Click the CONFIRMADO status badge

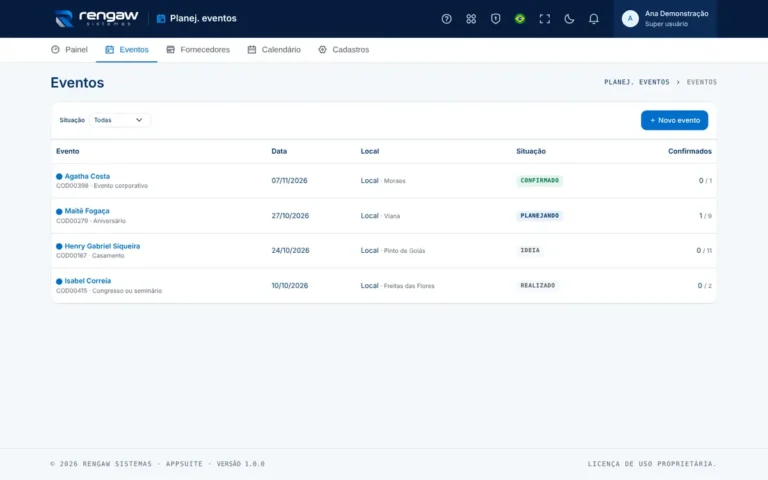539,180
